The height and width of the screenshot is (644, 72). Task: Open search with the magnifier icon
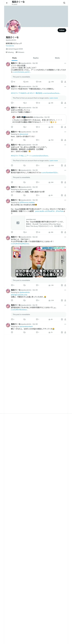(64, 3)
